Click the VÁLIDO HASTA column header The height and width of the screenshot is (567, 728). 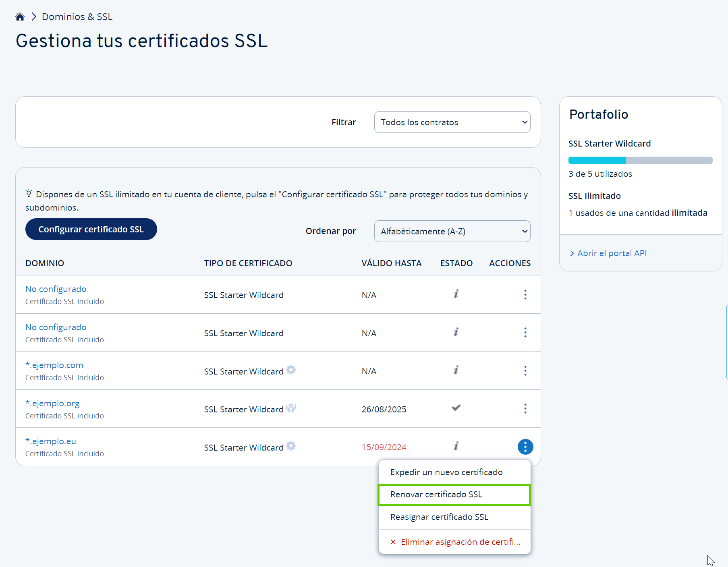pos(392,263)
